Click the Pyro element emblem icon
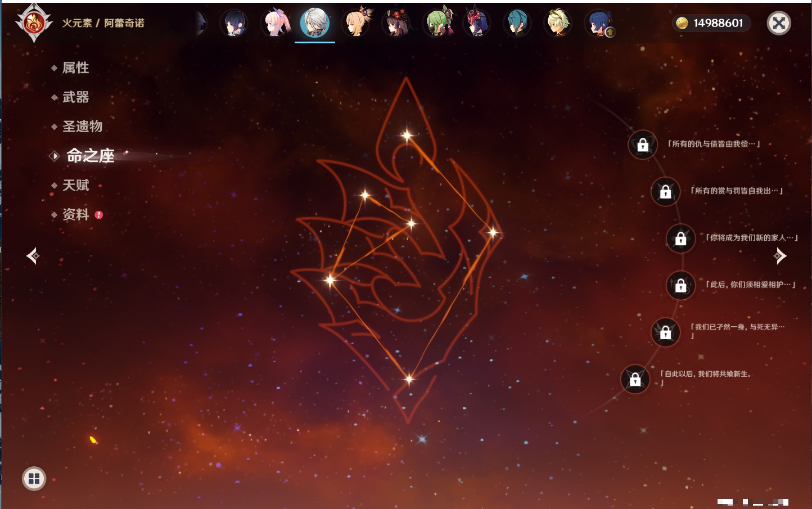 [x=34, y=23]
